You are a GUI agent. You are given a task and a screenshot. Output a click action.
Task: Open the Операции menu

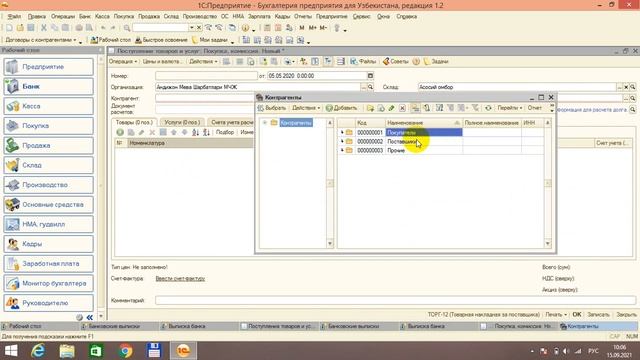pos(63,17)
